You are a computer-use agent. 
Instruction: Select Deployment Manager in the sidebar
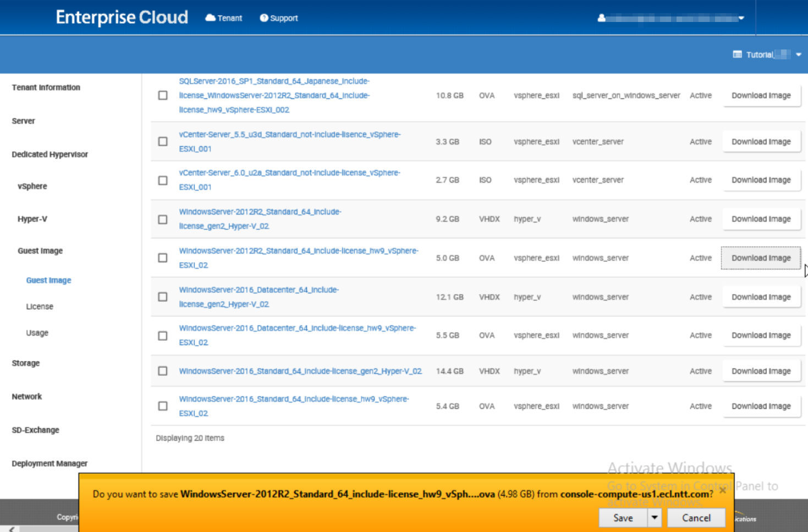coord(49,463)
